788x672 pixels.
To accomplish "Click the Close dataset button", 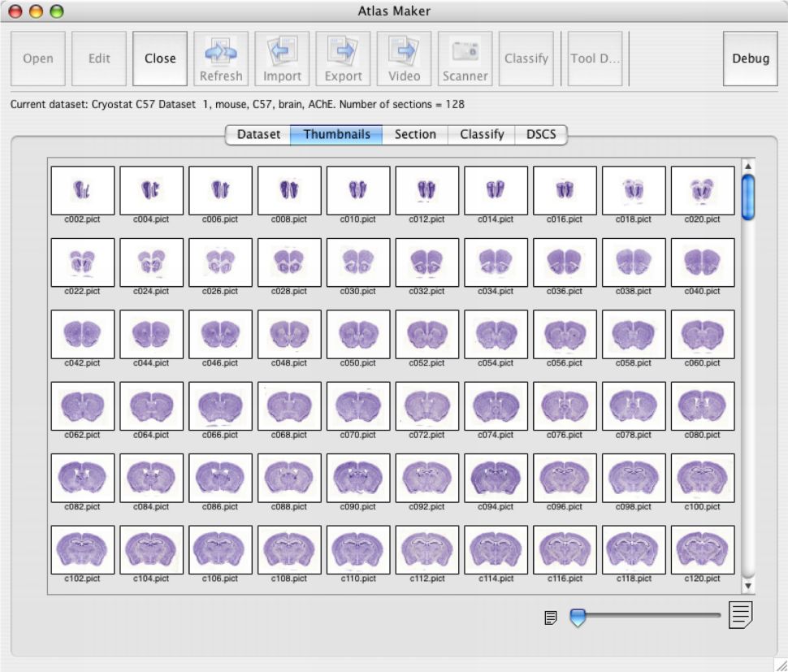I will [160, 59].
